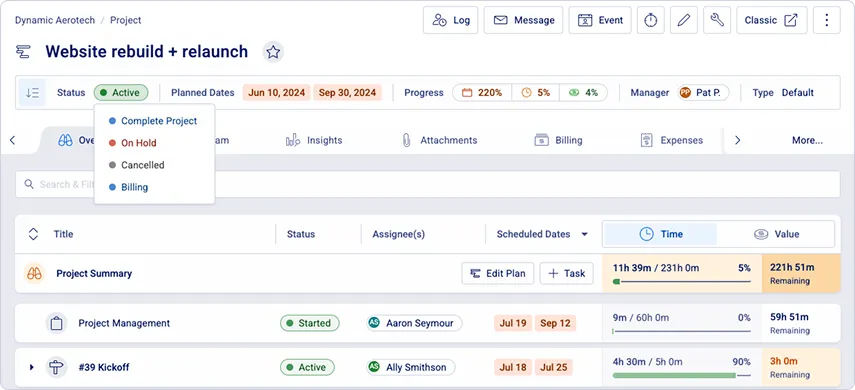Expand the #39 Kickoff row
This screenshot has height=390, width=855.
[32, 367]
